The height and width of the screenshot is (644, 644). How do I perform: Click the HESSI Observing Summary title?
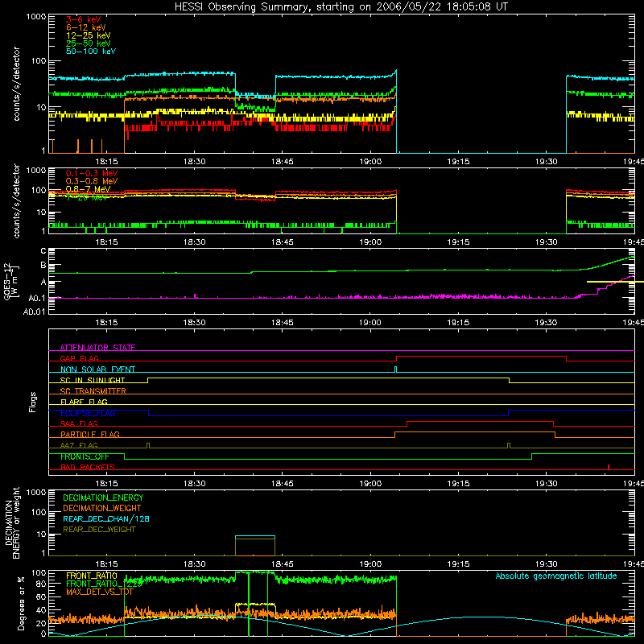tap(341, 7)
